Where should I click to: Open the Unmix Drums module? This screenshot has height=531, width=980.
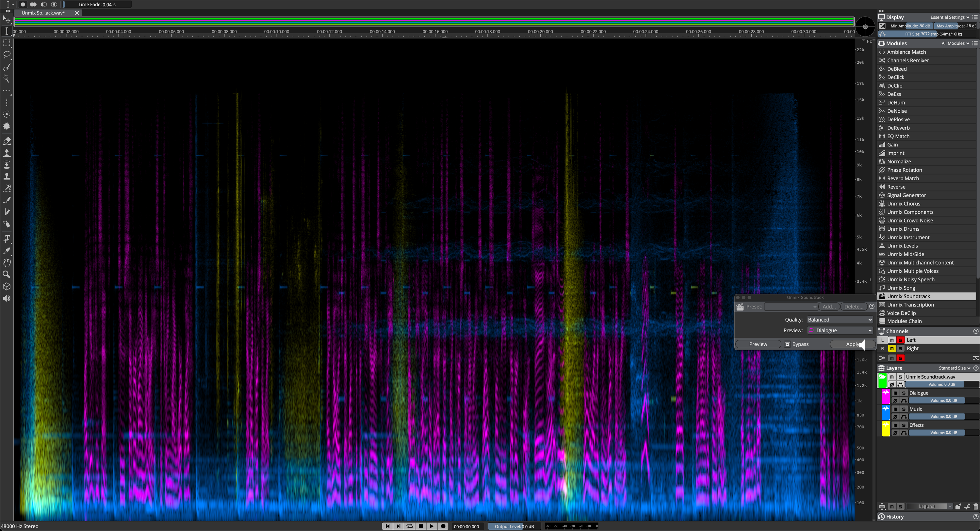(x=903, y=229)
